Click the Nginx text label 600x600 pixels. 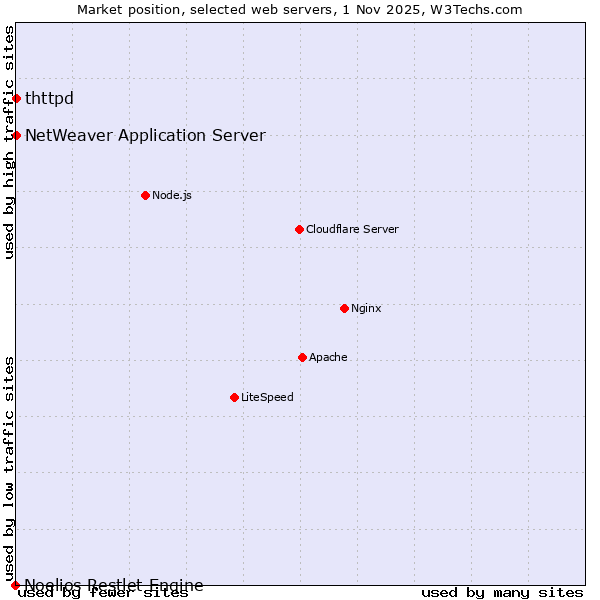pyautogui.click(x=366, y=308)
